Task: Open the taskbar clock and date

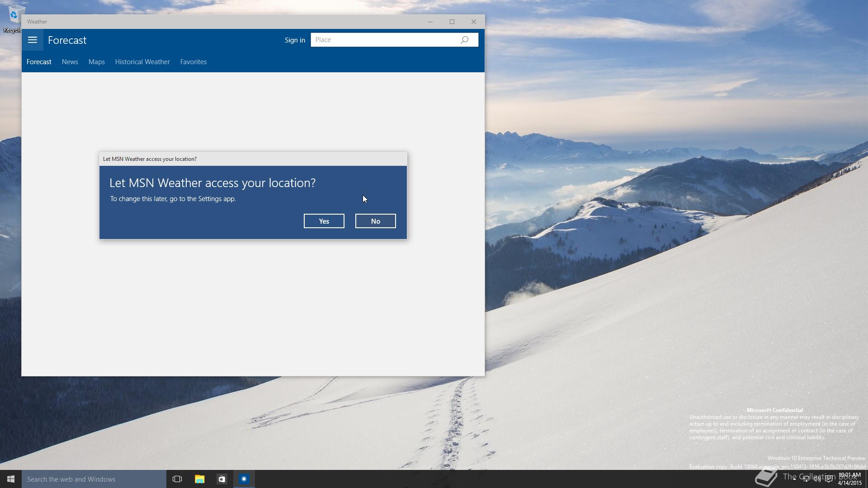Action: coord(849,479)
